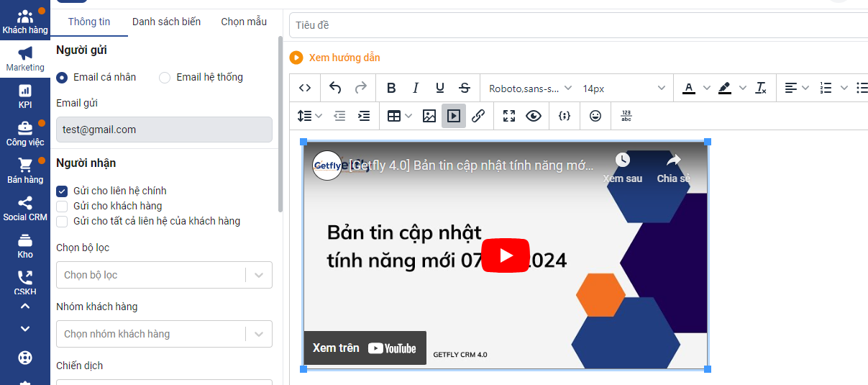Decrease paragraph indent

339,116
